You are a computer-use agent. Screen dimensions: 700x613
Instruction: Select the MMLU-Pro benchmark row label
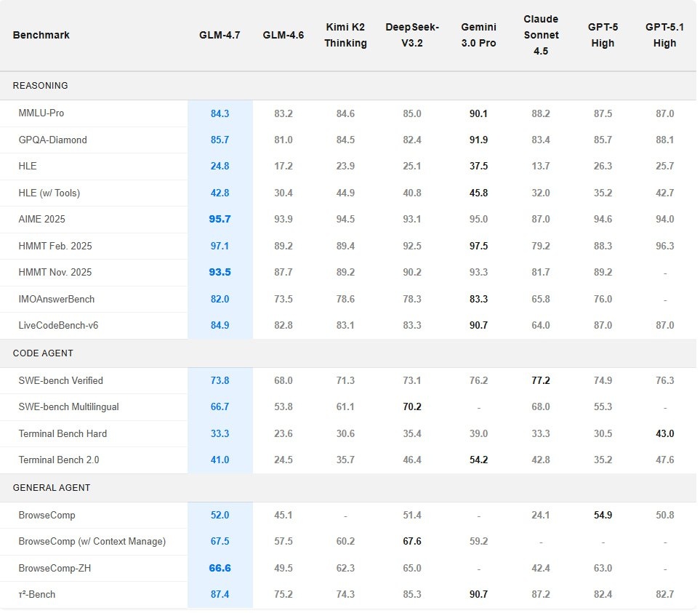coord(41,113)
